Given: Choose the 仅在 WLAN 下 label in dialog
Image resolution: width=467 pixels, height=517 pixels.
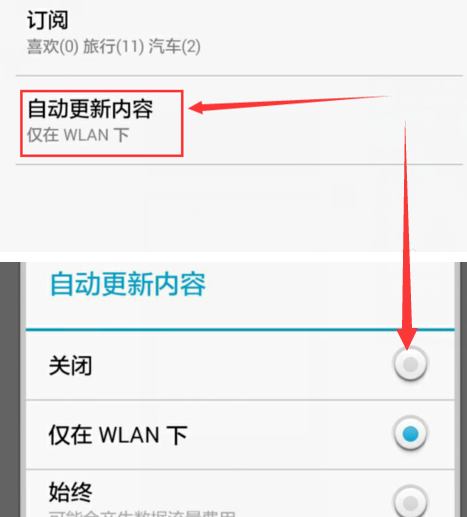Looking at the screenshot, I should 118,435.
